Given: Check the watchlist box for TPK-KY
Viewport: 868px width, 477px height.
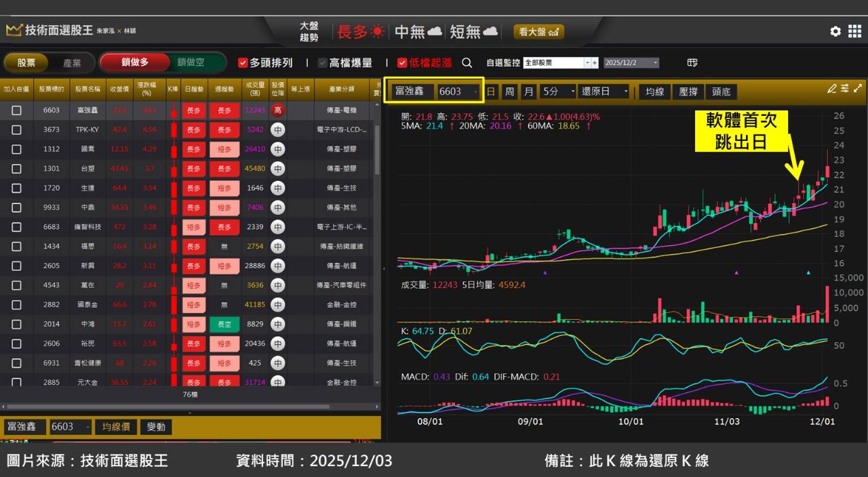Looking at the screenshot, I should pyautogui.click(x=16, y=129).
